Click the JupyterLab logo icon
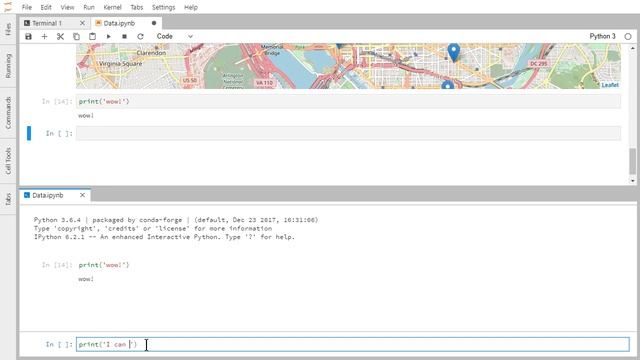Screen dimensions: 640x360 click(x=8, y=7)
